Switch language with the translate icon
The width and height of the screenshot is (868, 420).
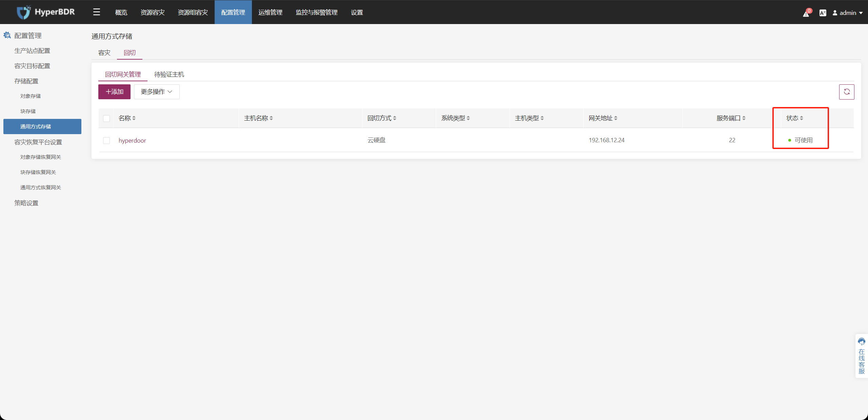(x=823, y=13)
